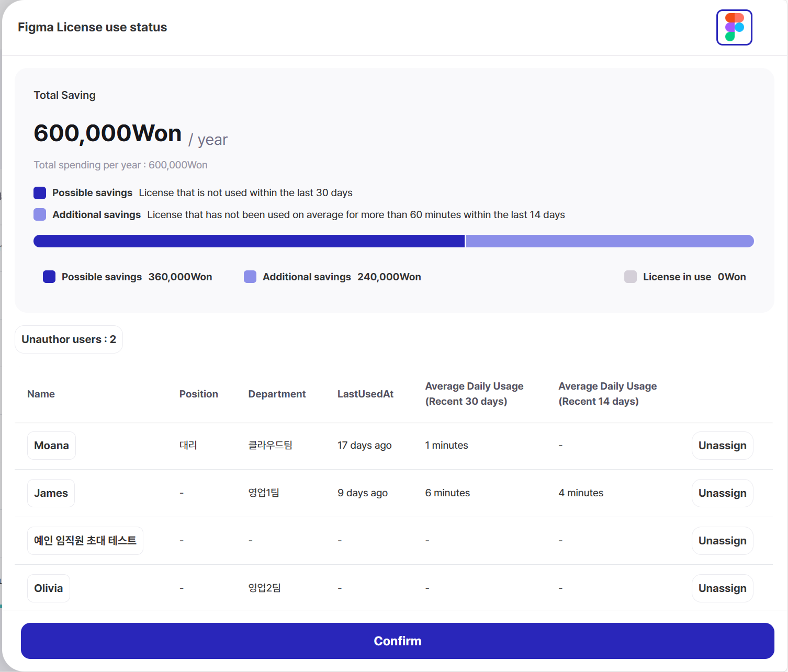Screen dimensions: 788x672
Task: Click Average Daily Usage (Recent 14 days) header
Action: (x=607, y=394)
